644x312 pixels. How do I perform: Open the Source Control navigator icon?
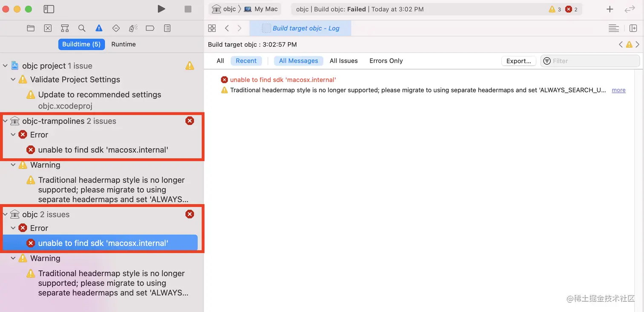tap(48, 28)
